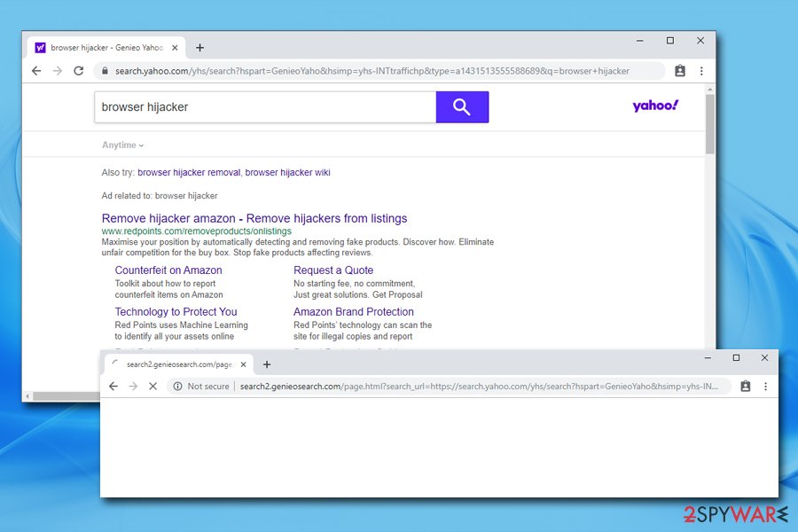Click the scroll-up arrow in Yahoo window
The width and height of the screenshot is (798, 532).
709,90
